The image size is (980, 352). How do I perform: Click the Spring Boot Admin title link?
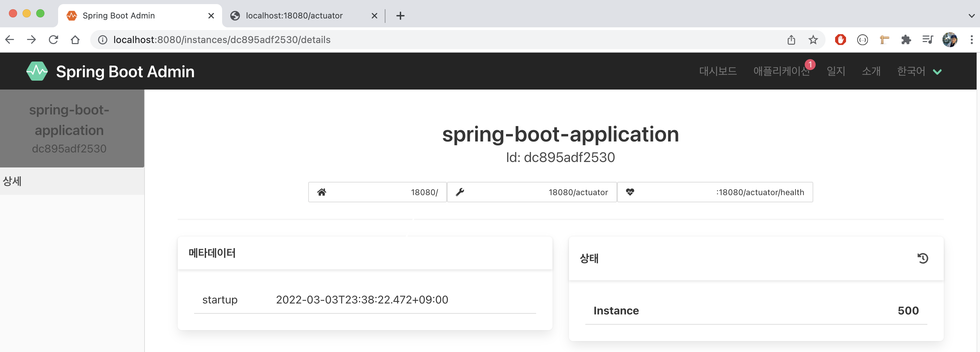tap(125, 71)
